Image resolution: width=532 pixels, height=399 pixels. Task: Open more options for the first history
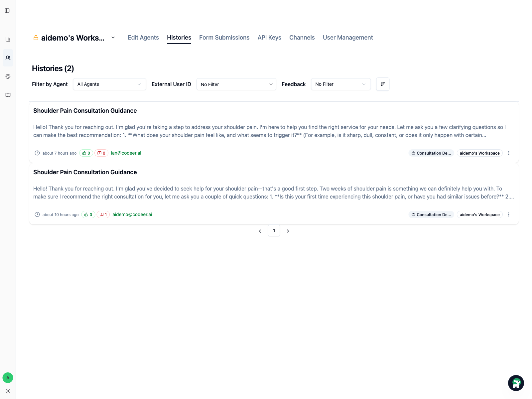click(509, 153)
